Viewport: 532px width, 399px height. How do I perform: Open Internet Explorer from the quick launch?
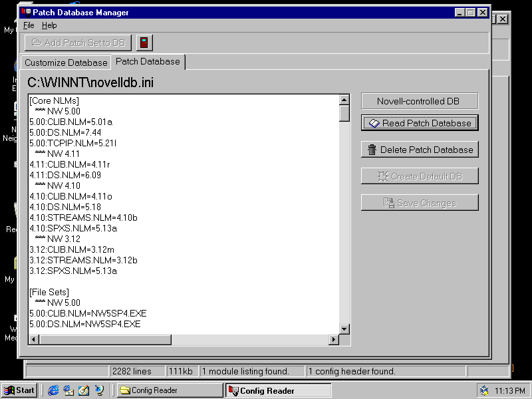53,390
